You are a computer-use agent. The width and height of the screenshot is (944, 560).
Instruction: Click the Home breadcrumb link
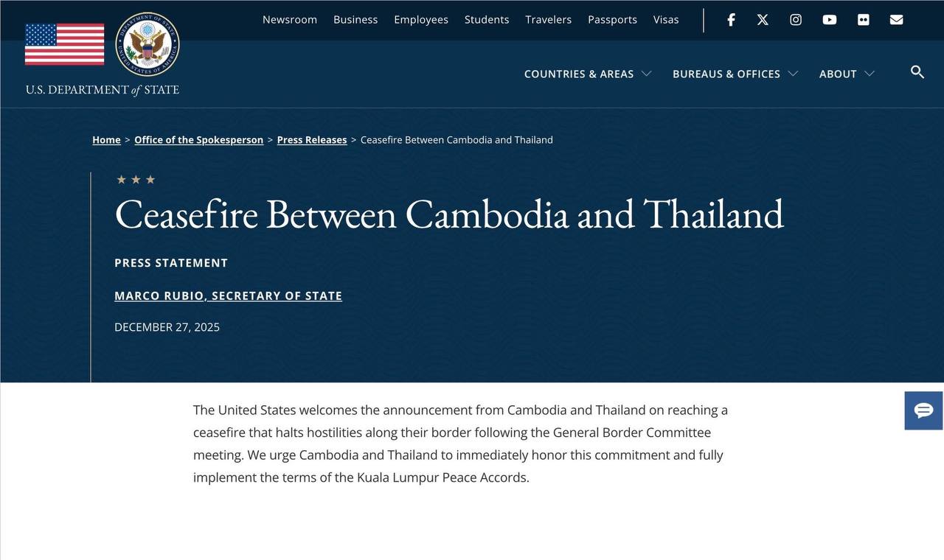click(106, 140)
